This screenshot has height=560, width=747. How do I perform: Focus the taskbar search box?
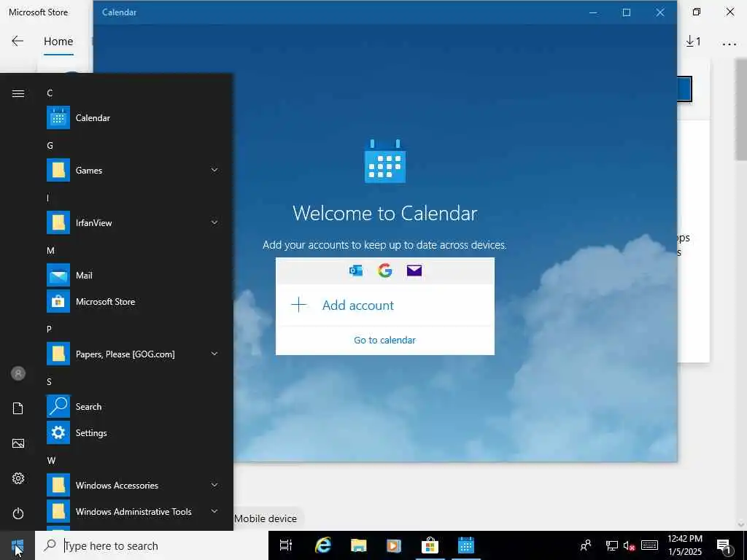point(152,545)
